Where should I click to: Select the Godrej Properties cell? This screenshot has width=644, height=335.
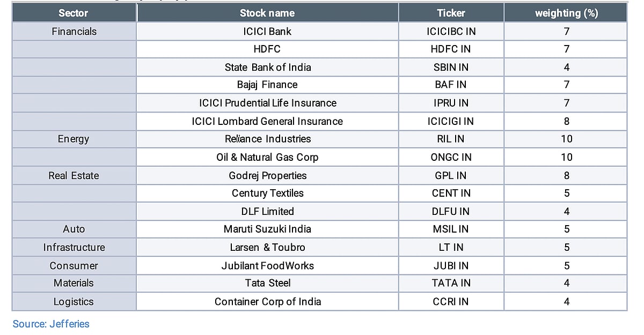[x=267, y=175]
